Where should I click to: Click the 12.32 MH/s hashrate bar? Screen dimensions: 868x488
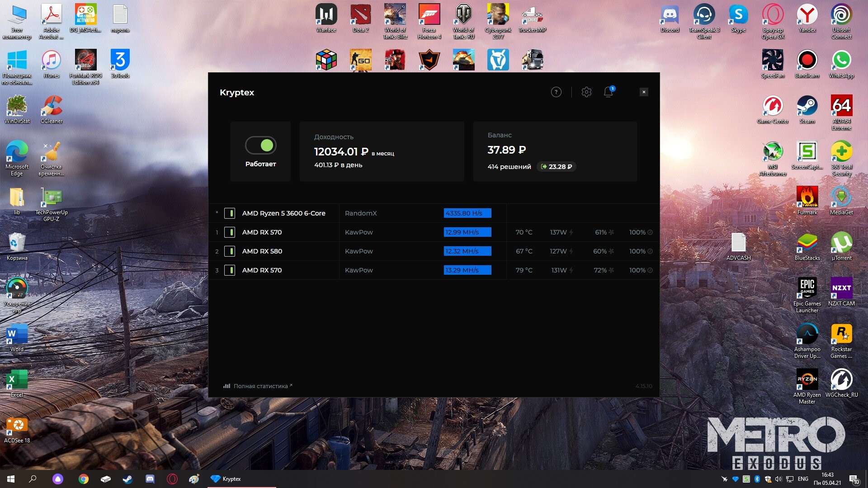tap(467, 251)
